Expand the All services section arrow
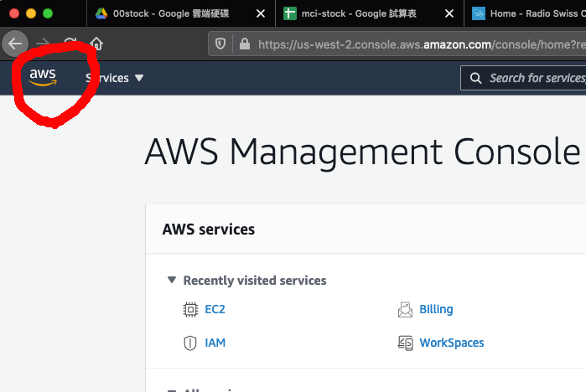This screenshot has width=586, height=392. pyautogui.click(x=172, y=390)
